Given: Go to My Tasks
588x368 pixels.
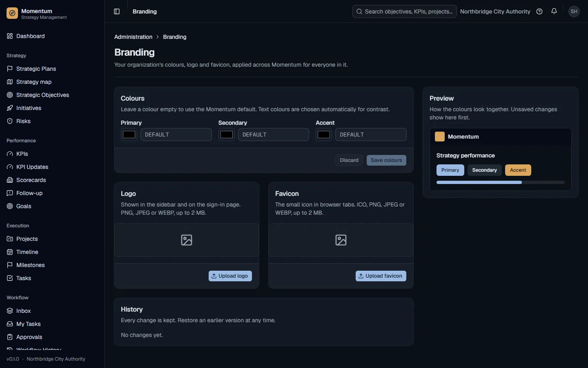Looking at the screenshot, I should (x=52, y=324).
